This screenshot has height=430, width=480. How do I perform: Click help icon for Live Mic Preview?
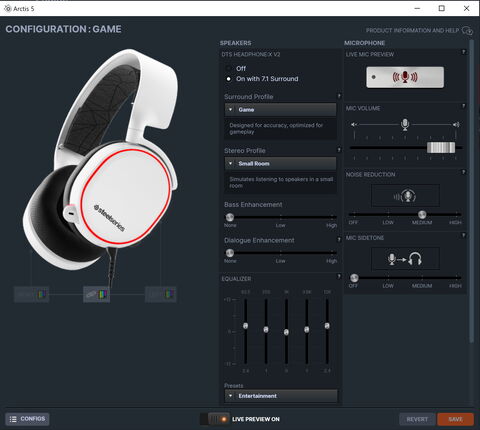463,52
